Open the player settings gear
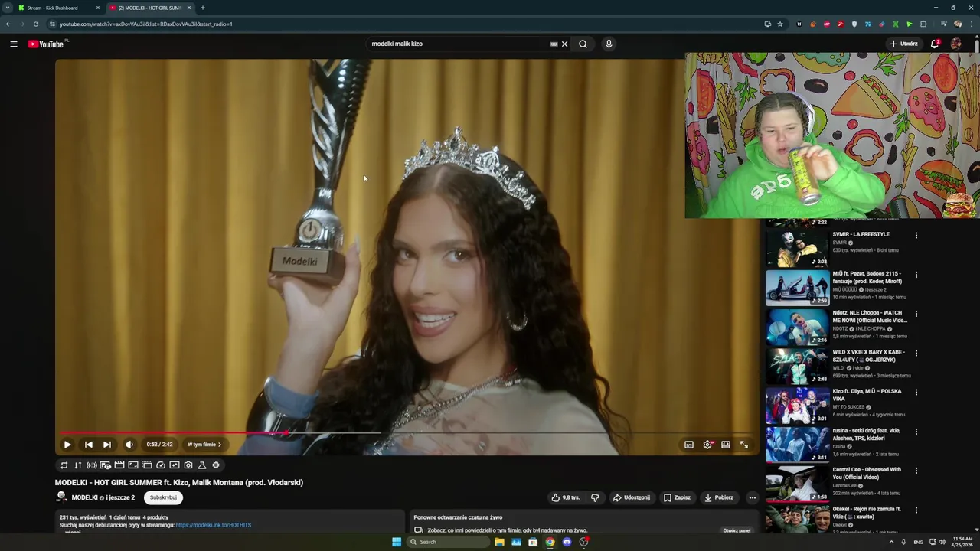980x551 pixels. tap(707, 445)
